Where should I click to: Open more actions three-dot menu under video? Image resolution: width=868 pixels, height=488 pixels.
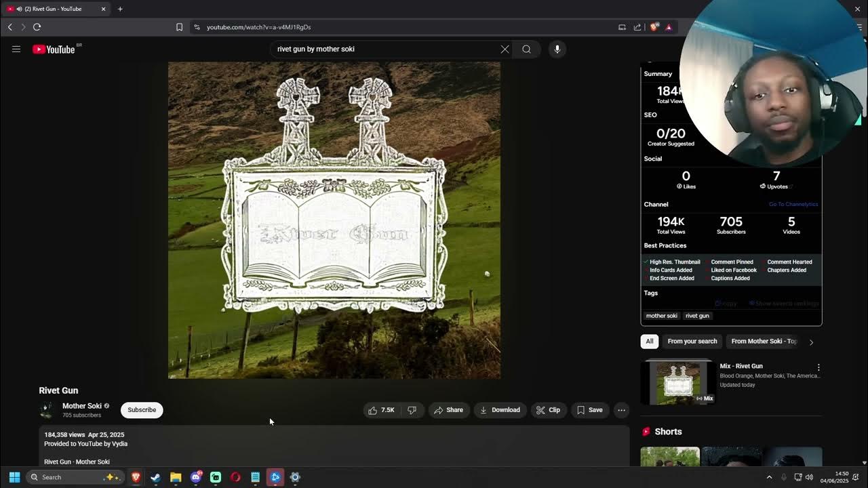[x=621, y=410]
